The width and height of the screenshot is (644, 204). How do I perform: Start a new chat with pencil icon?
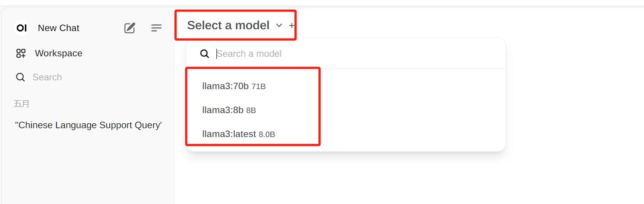click(129, 28)
